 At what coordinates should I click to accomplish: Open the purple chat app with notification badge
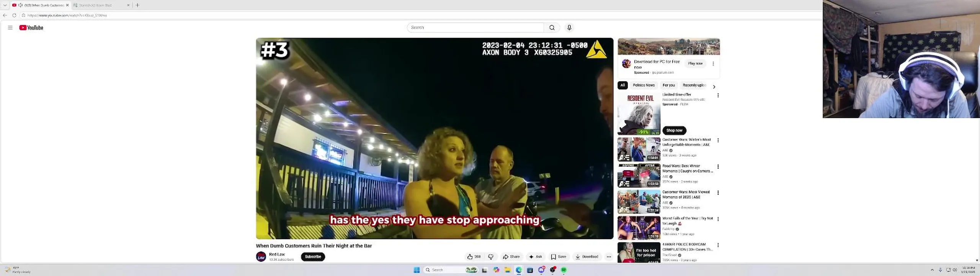tap(541, 270)
